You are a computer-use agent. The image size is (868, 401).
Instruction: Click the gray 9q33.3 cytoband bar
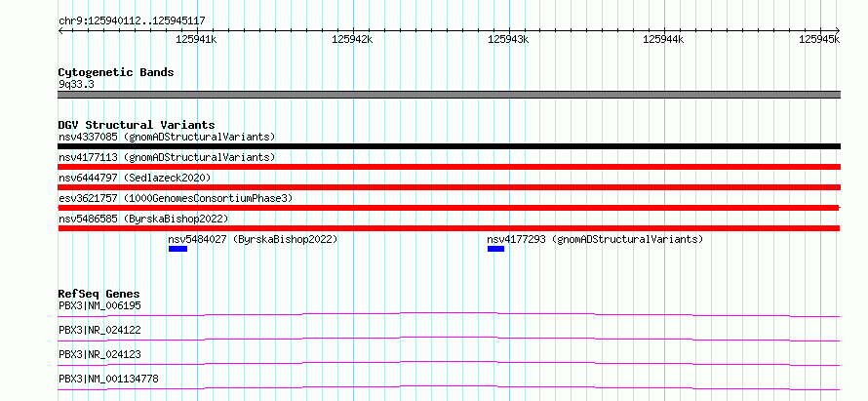pos(449,95)
